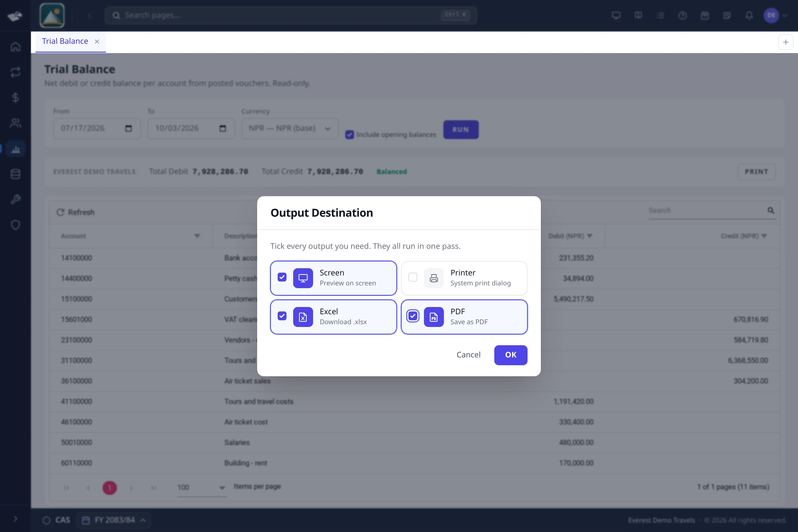Open the reports chart sidebar icon
Image resolution: width=798 pixels, height=532 pixels.
point(15,149)
